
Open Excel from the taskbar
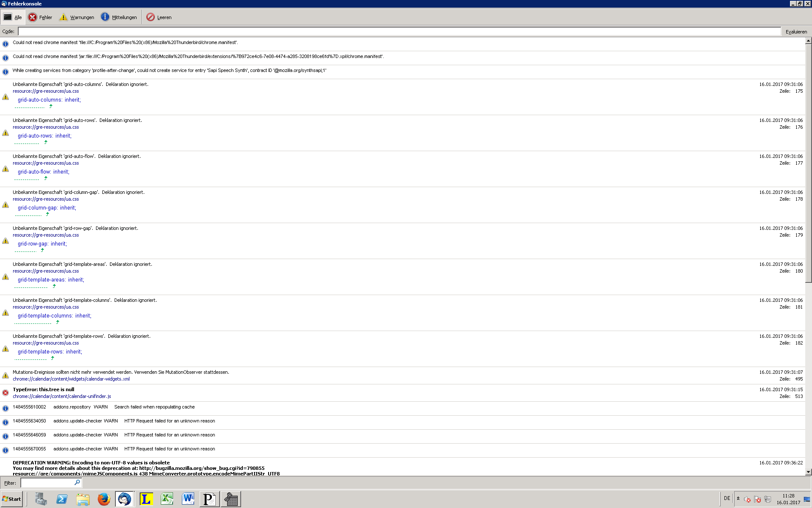167,499
